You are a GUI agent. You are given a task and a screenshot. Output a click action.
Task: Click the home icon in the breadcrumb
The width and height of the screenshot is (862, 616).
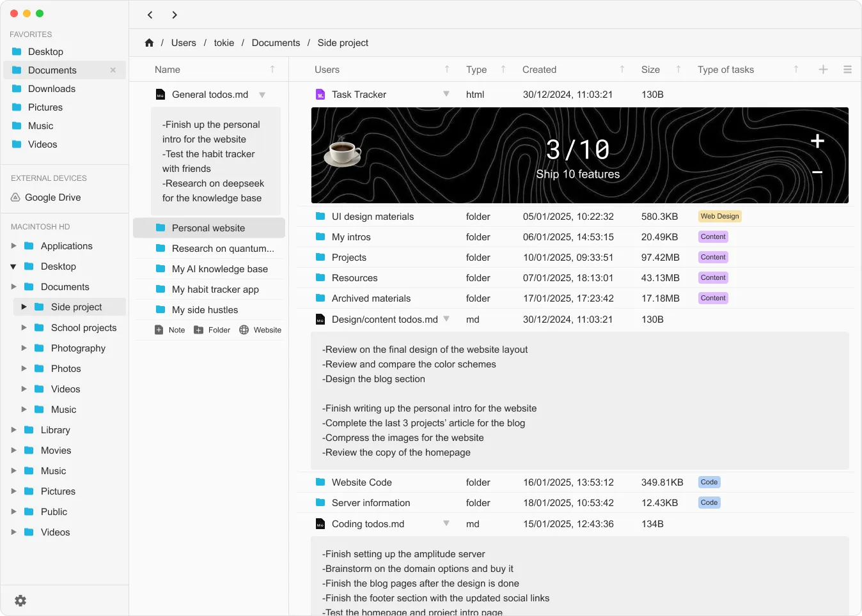pos(149,42)
